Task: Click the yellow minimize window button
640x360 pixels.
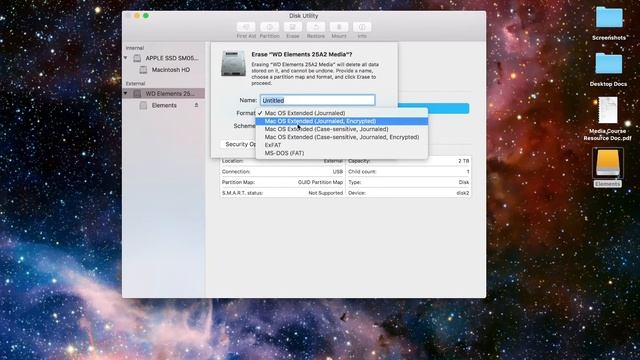Action: (x=137, y=16)
